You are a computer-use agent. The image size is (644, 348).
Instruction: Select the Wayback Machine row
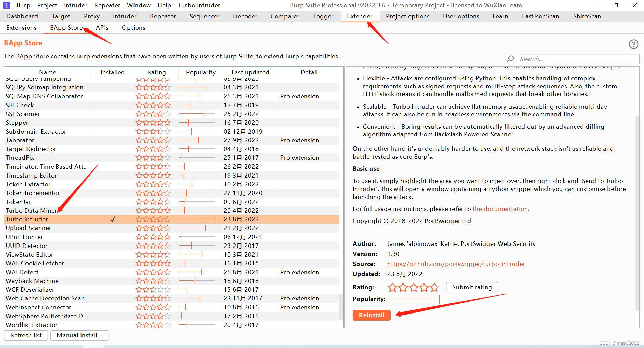coord(172,281)
